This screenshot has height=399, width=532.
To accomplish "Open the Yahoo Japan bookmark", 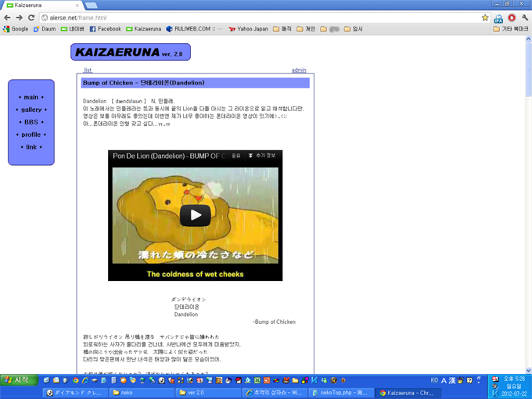I will [248, 29].
